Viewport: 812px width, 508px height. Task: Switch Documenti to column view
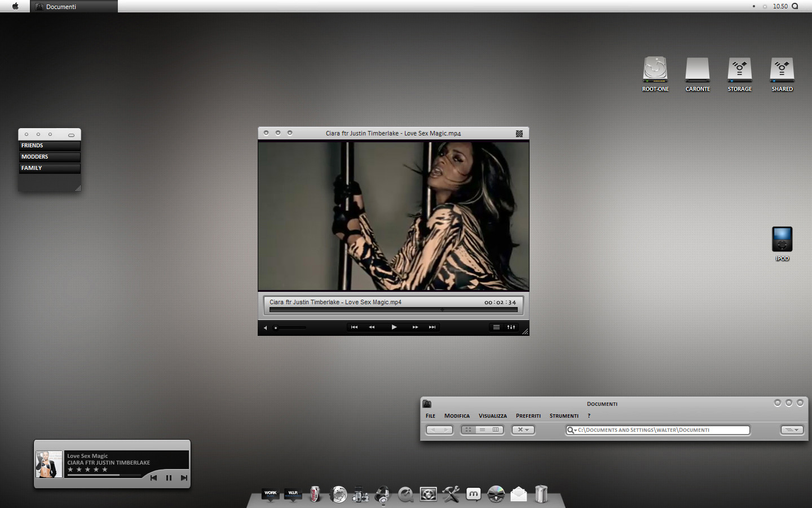[496, 430]
